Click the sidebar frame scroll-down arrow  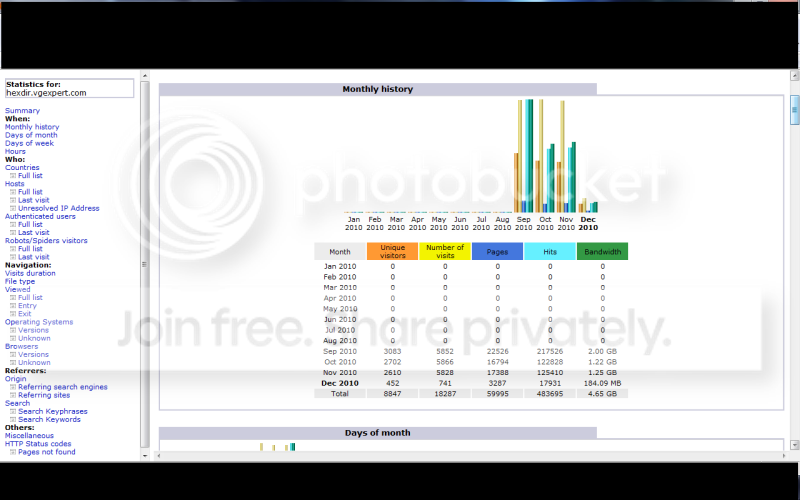point(145,456)
